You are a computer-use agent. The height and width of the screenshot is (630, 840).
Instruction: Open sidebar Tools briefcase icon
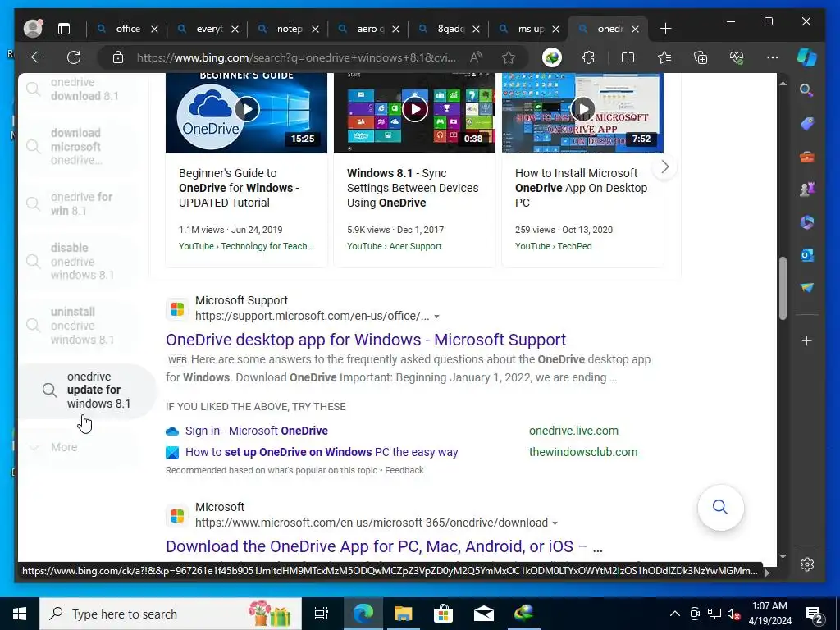pos(807,157)
